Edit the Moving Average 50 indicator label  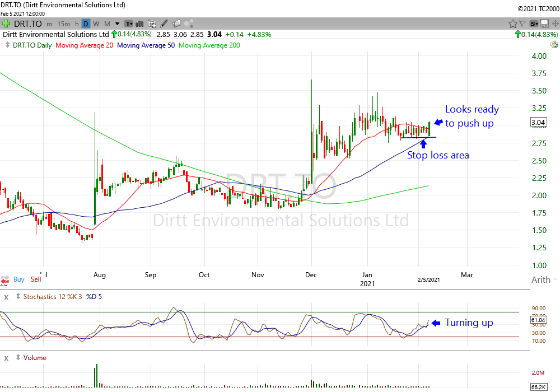click(x=146, y=45)
